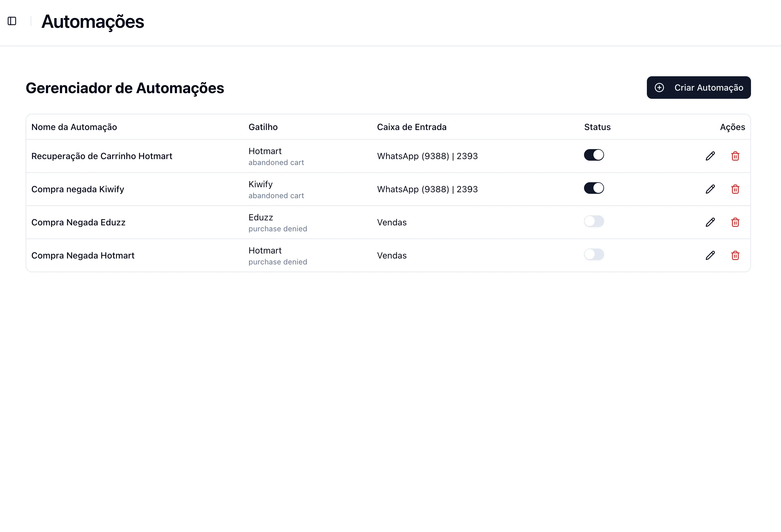Collapse the sidebar panel

[x=12, y=21]
